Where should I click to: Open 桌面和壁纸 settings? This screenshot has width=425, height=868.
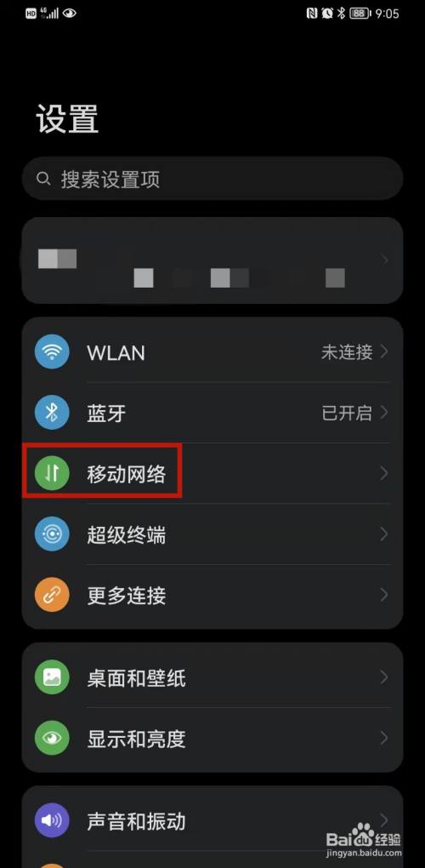pyautogui.click(x=212, y=677)
